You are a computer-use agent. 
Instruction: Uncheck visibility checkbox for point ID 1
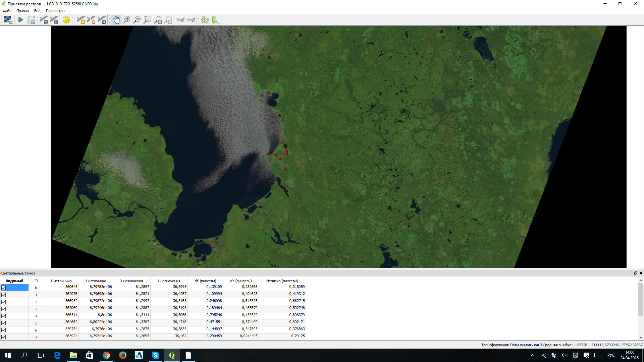click(4, 295)
